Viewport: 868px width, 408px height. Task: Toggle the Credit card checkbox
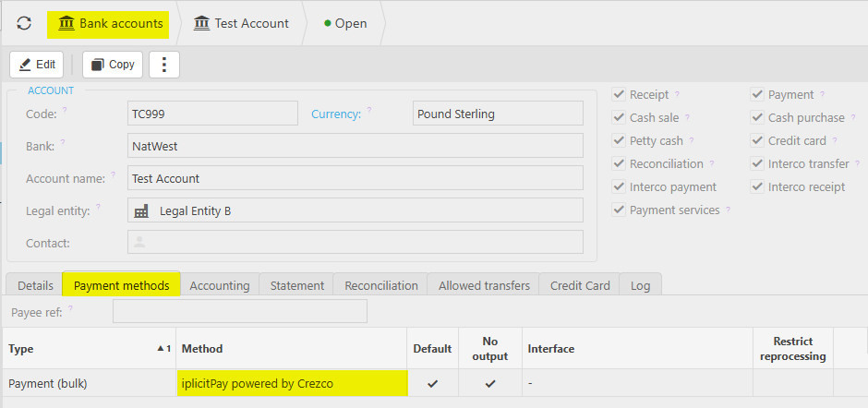point(757,140)
